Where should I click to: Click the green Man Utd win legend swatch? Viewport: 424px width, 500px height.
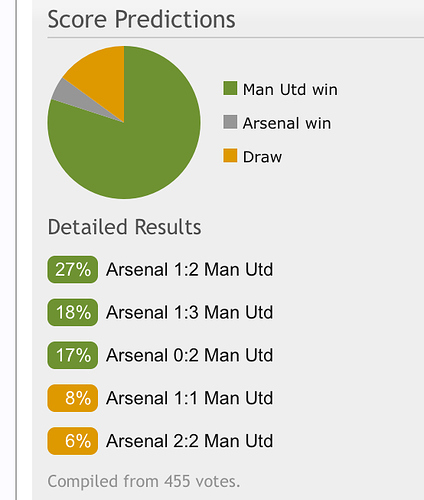tap(230, 88)
